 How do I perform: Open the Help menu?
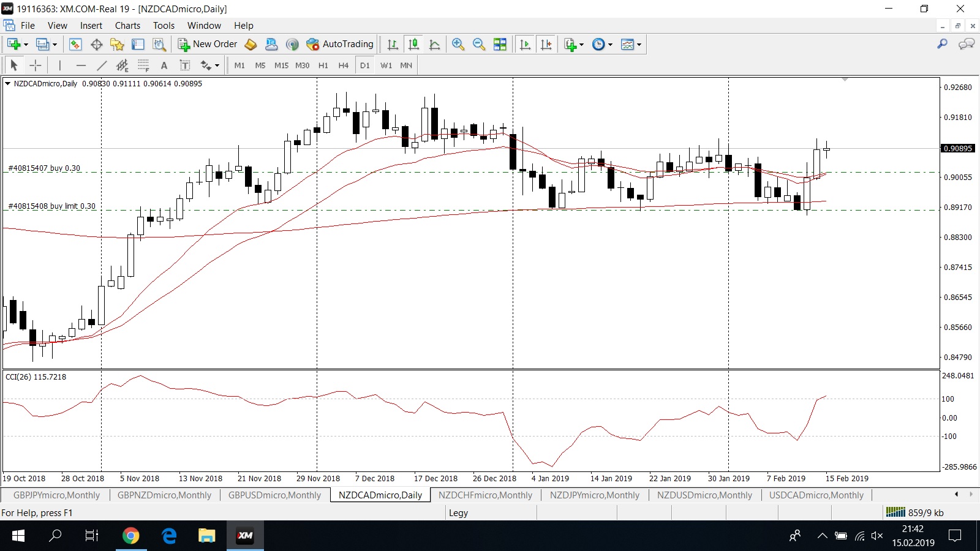[243, 26]
